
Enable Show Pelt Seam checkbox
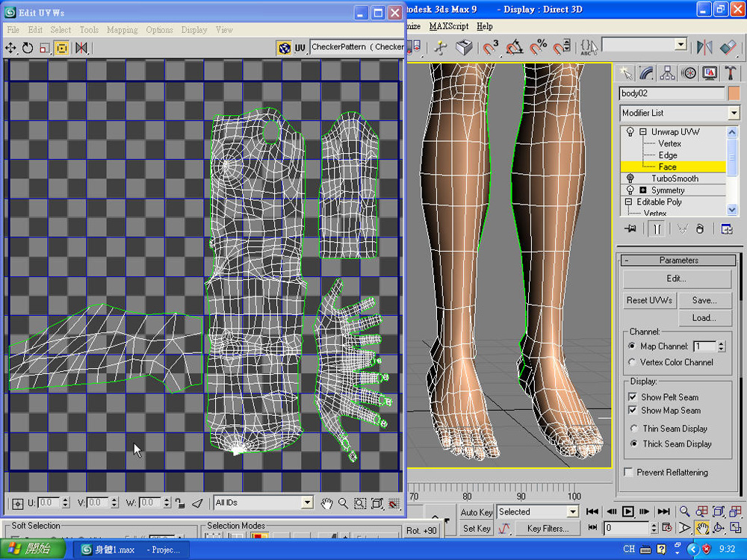coord(633,396)
